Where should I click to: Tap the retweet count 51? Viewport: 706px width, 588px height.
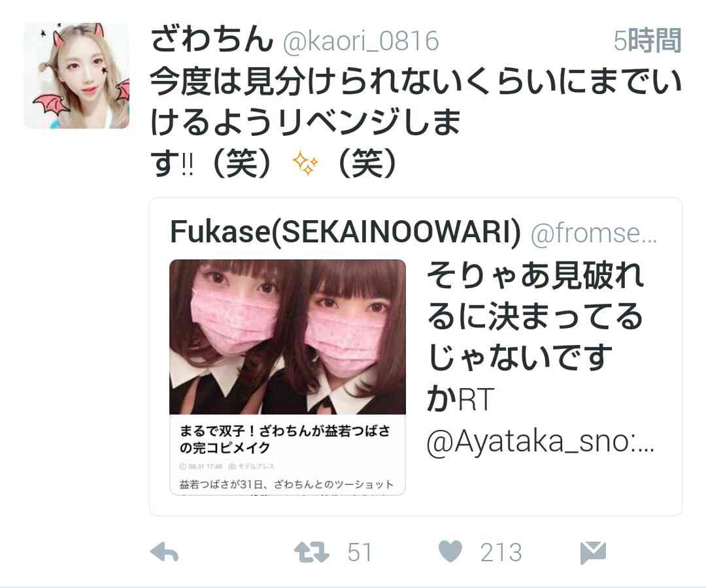[x=360, y=553]
